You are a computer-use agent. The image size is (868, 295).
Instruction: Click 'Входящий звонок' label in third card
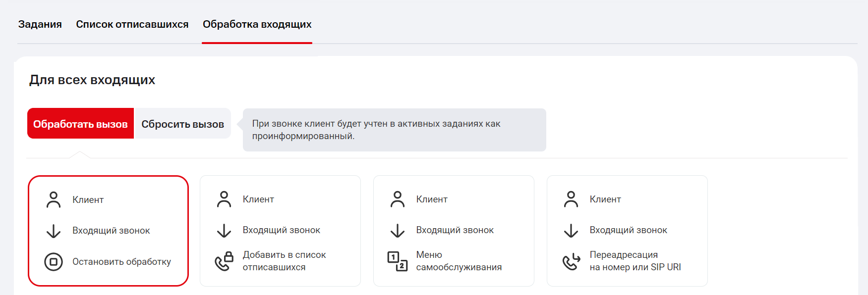(455, 230)
